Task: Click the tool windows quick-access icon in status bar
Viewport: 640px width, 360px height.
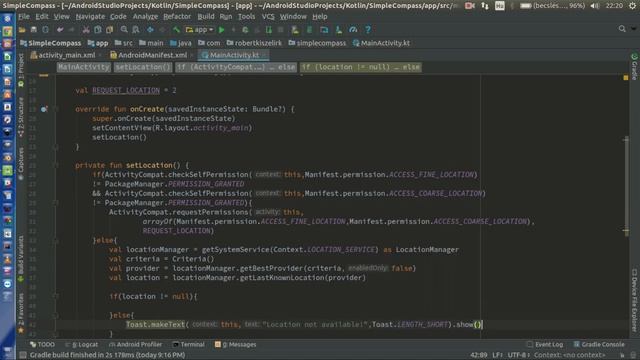Action: point(23,355)
